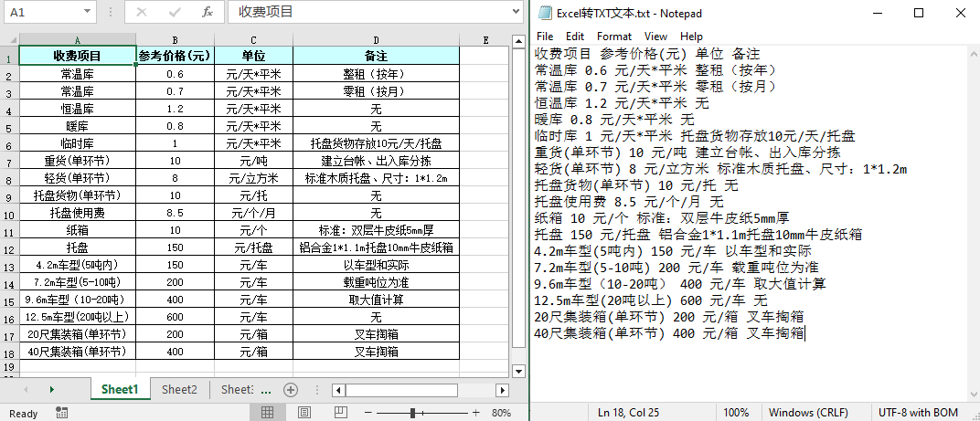Click the 单位 header cell
The image size is (980, 421).
[254, 56]
